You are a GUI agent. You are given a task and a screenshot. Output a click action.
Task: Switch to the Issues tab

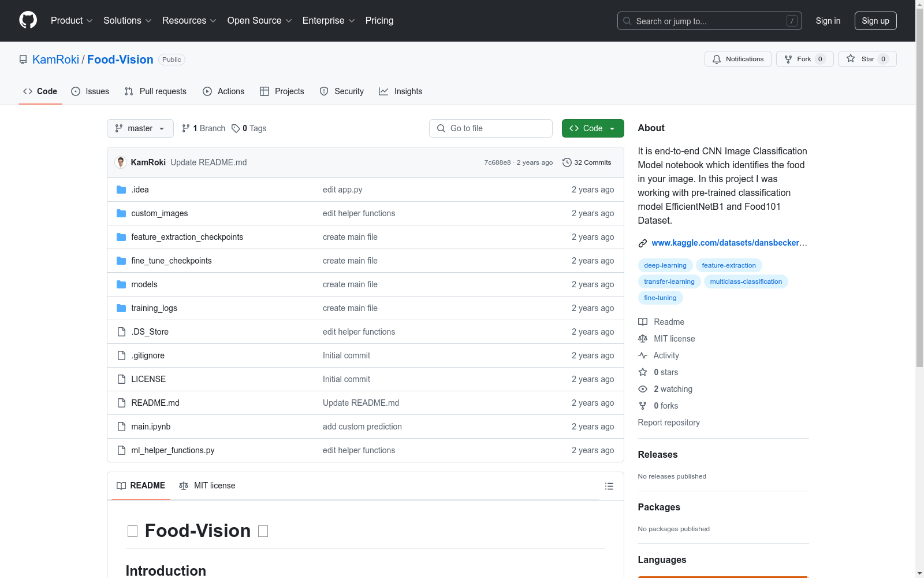[90, 91]
